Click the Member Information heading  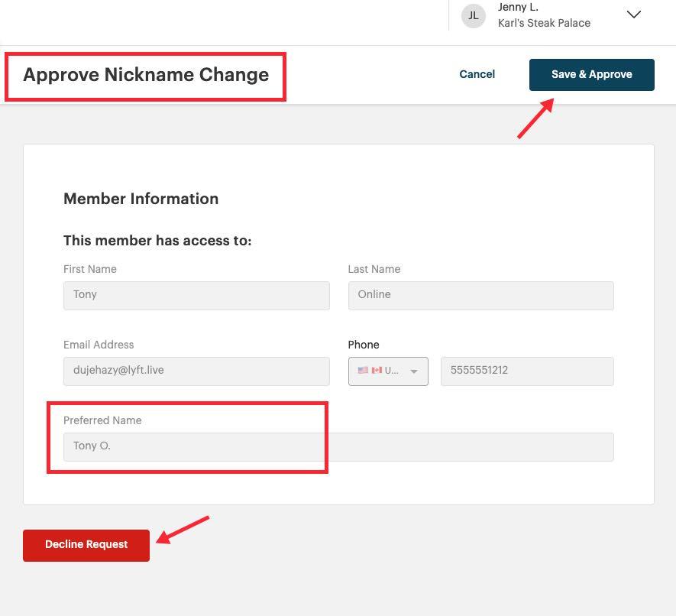[x=141, y=199]
